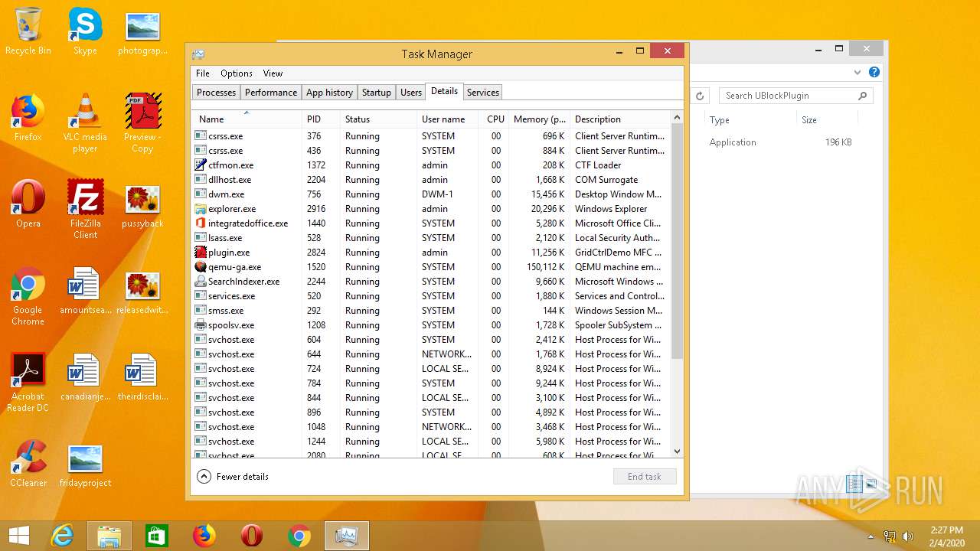Select the plugin.exe process row

coord(430,253)
